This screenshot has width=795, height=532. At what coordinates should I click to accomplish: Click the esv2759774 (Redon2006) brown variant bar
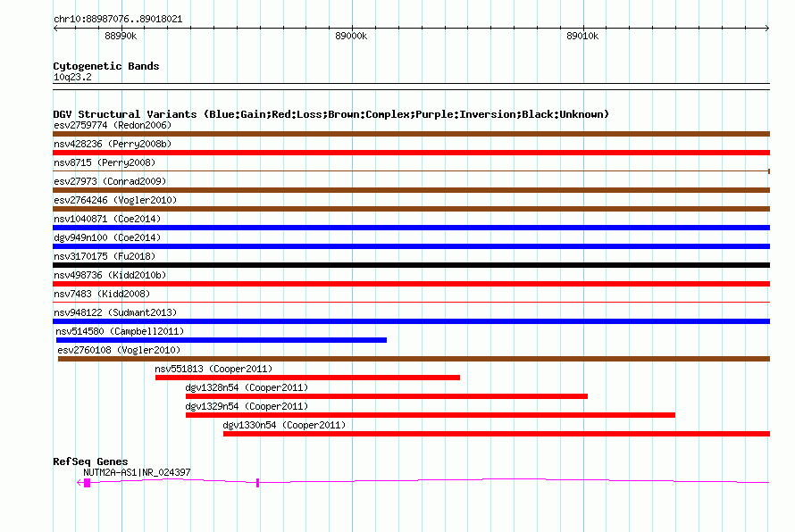411,134
